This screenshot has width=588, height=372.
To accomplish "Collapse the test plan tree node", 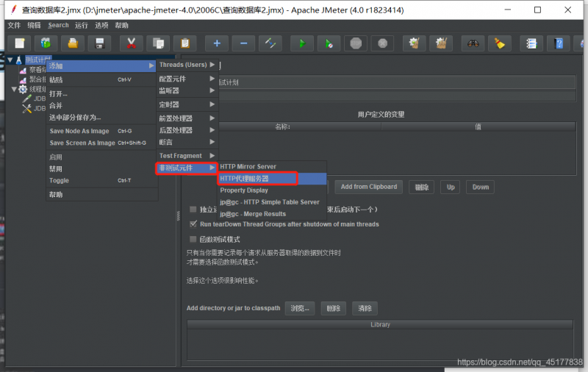I will (10, 60).
